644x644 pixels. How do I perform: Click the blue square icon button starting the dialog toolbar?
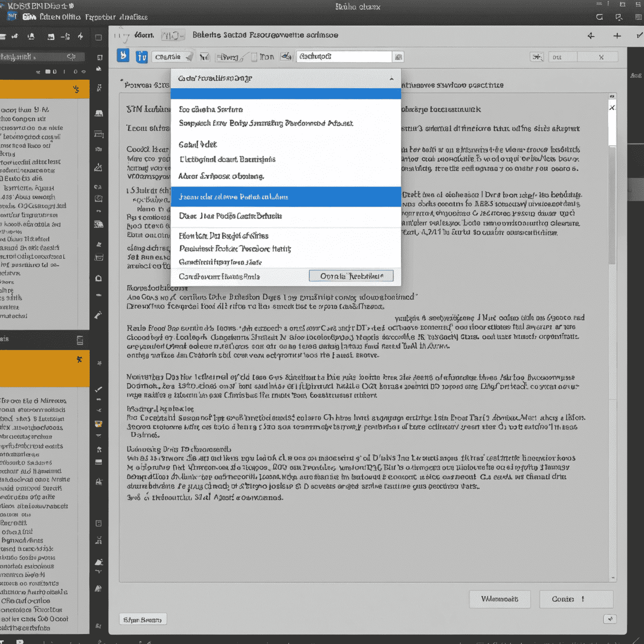pos(123,56)
